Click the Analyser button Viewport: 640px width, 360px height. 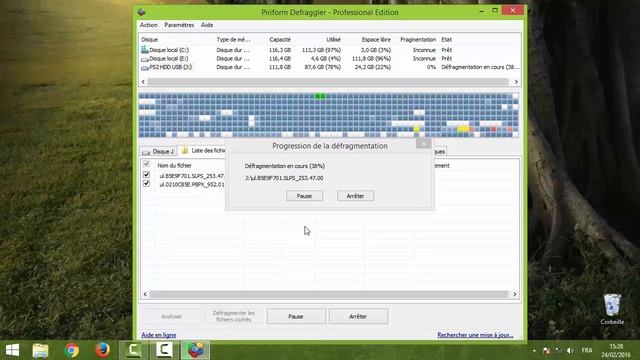tap(171, 316)
